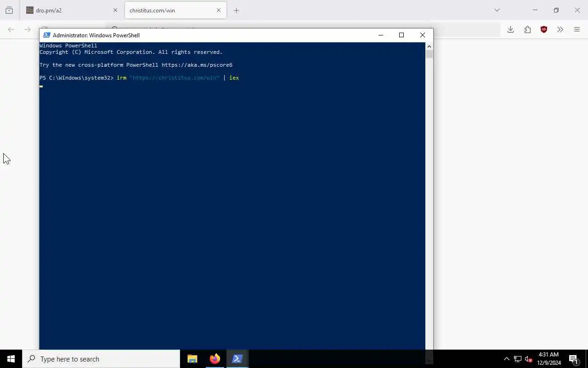Open the Firefox application hamburger menu
This screenshot has height=368, width=588.
(577, 29)
